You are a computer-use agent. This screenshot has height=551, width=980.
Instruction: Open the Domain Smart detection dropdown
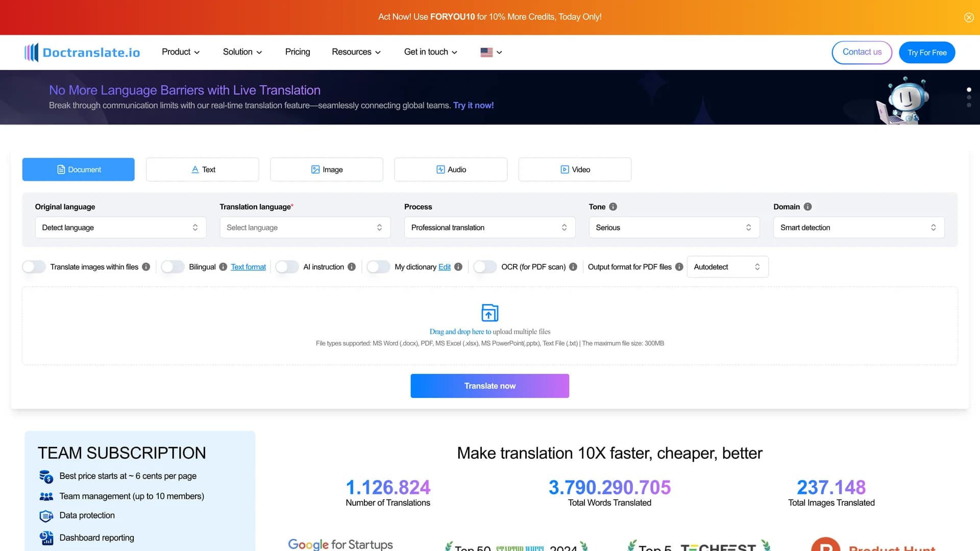click(859, 228)
